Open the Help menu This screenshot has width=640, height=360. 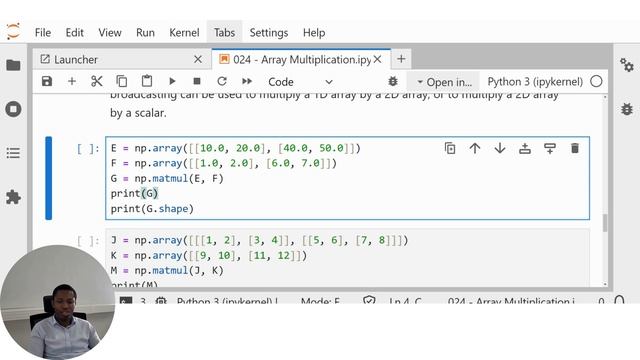click(314, 33)
